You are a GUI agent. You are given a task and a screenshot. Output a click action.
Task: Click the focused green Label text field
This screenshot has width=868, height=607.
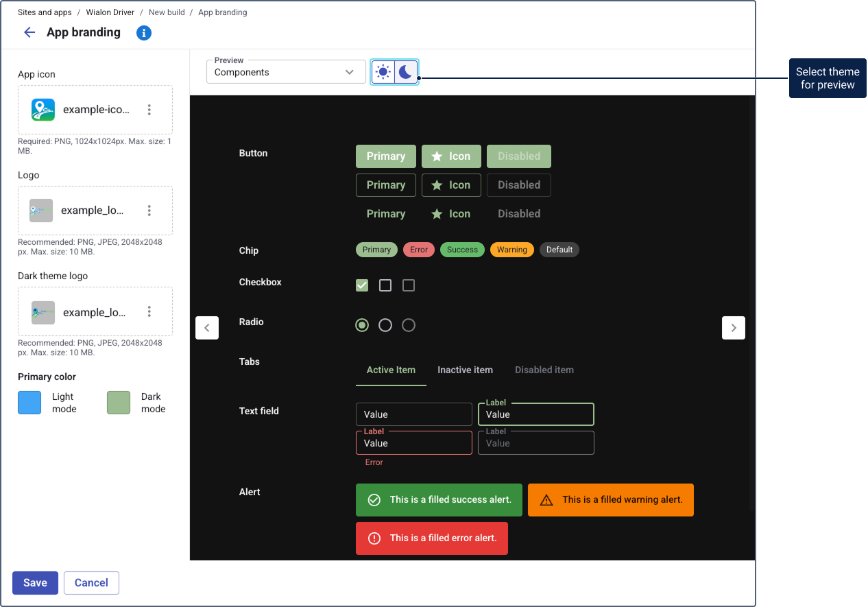tap(536, 414)
